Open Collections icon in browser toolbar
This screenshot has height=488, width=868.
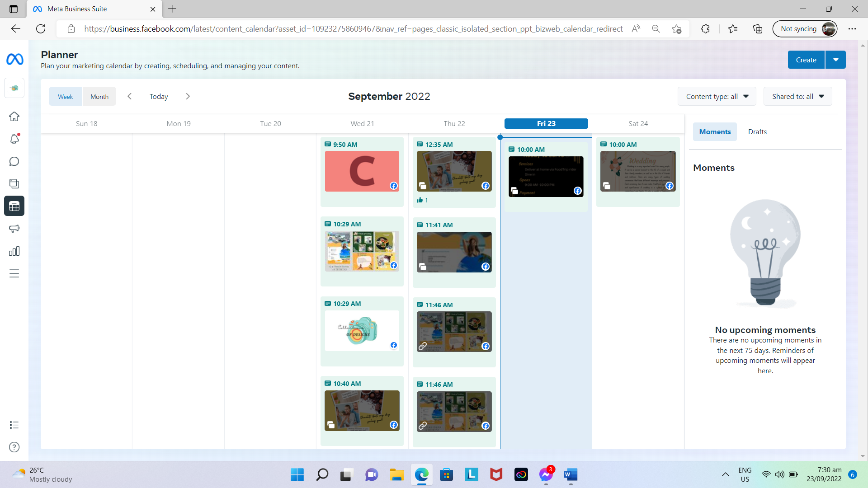pos(758,29)
